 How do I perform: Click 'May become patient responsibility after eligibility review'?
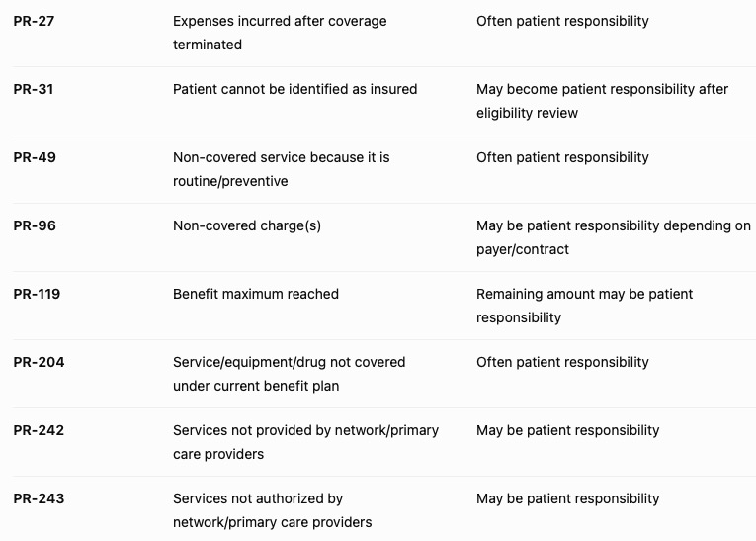click(602, 101)
